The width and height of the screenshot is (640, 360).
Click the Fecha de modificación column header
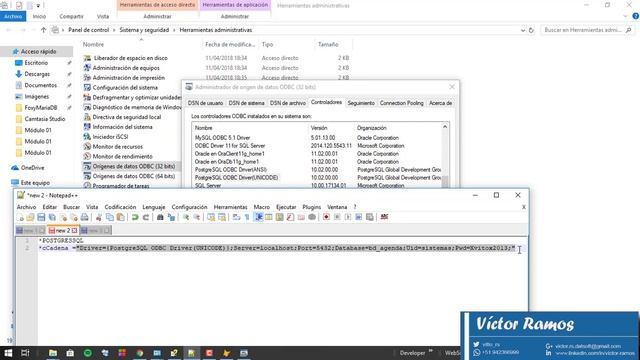230,44
